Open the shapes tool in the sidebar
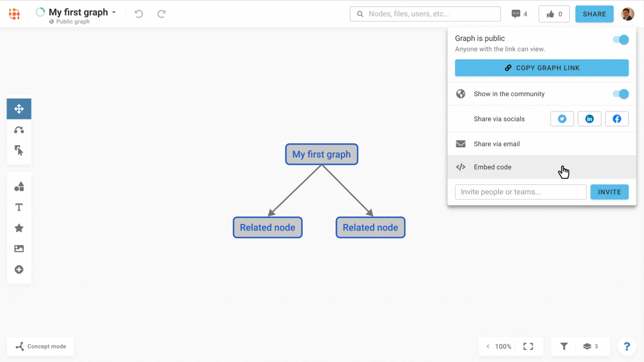Viewport: 644px width, 362px height. (x=19, y=186)
